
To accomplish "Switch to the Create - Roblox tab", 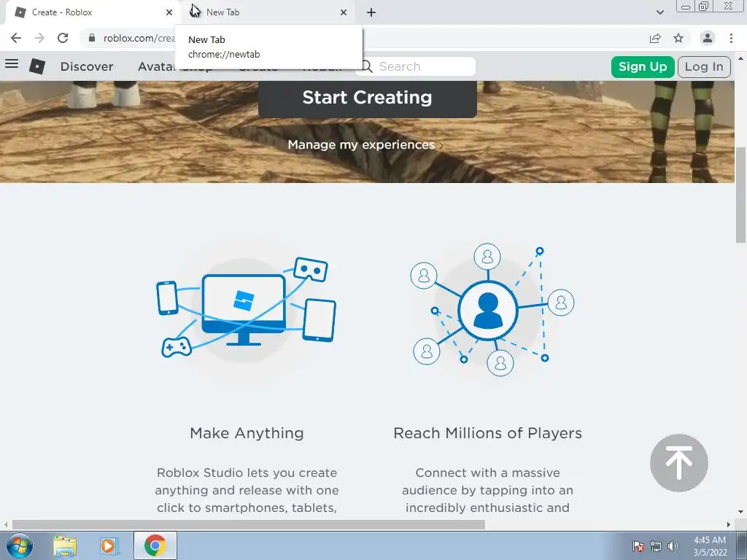I will 92,12.
